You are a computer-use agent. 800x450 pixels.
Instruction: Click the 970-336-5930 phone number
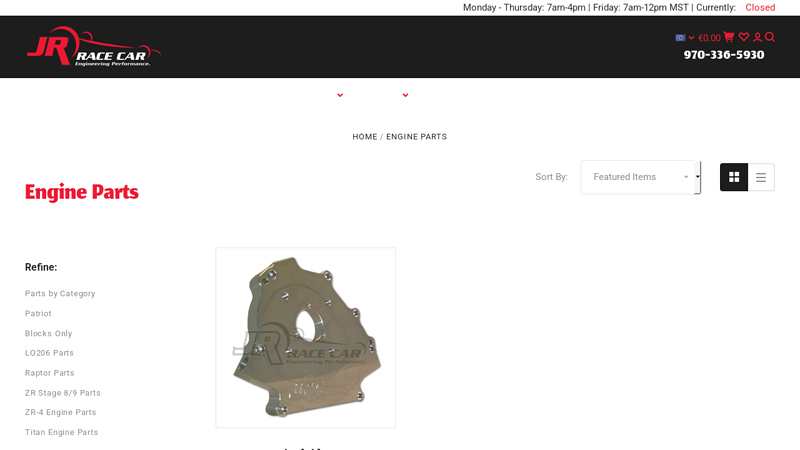click(x=723, y=55)
